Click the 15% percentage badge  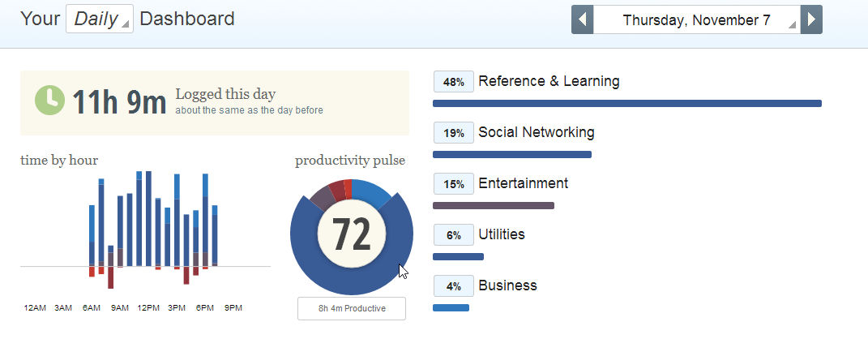point(453,184)
